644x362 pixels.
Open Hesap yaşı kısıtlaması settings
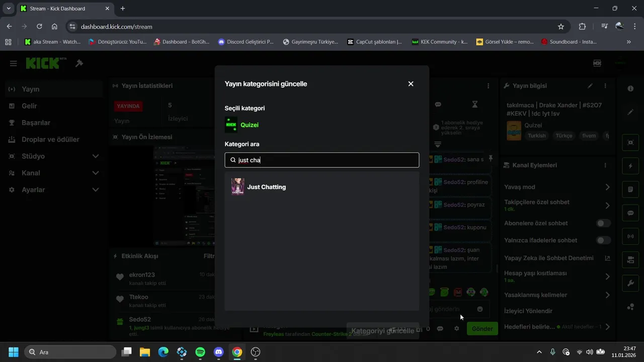pyautogui.click(x=557, y=276)
